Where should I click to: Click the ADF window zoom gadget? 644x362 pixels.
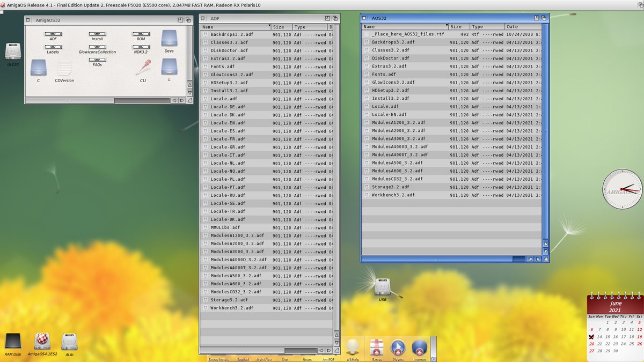click(x=328, y=18)
